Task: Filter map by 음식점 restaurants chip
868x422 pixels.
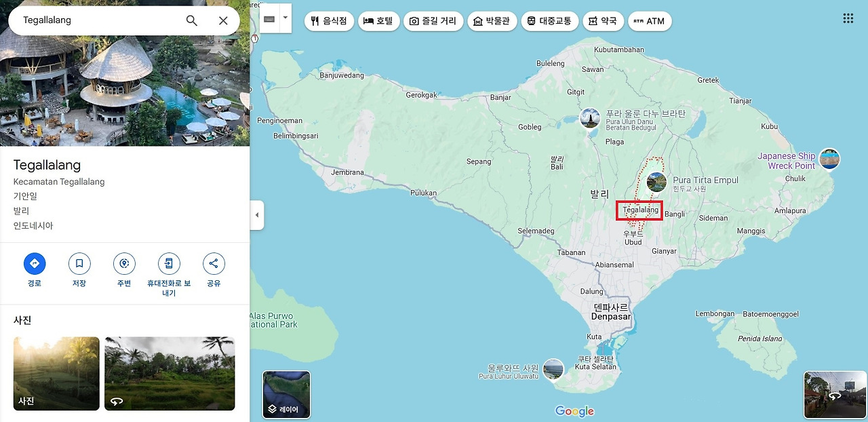Action: (x=329, y=21)
